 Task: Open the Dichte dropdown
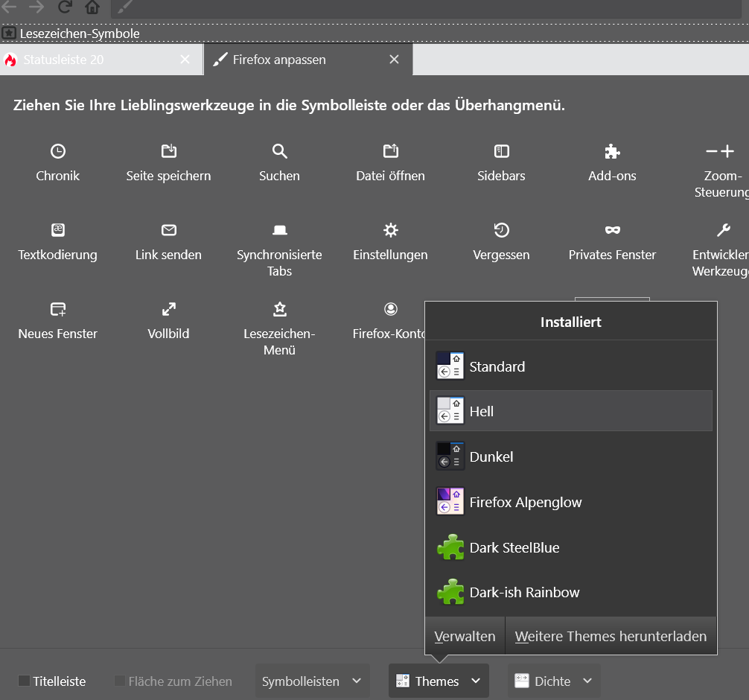point(553,681)
